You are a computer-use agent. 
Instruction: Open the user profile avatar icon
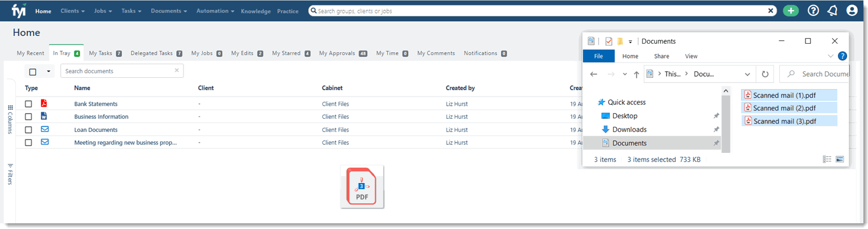852,11
